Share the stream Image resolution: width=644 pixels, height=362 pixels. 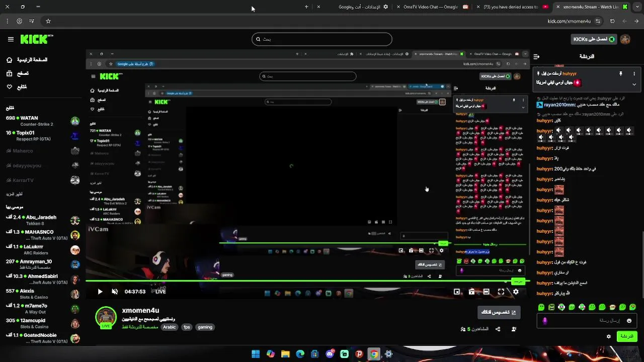pyautogui.click(x=498, y=329)
